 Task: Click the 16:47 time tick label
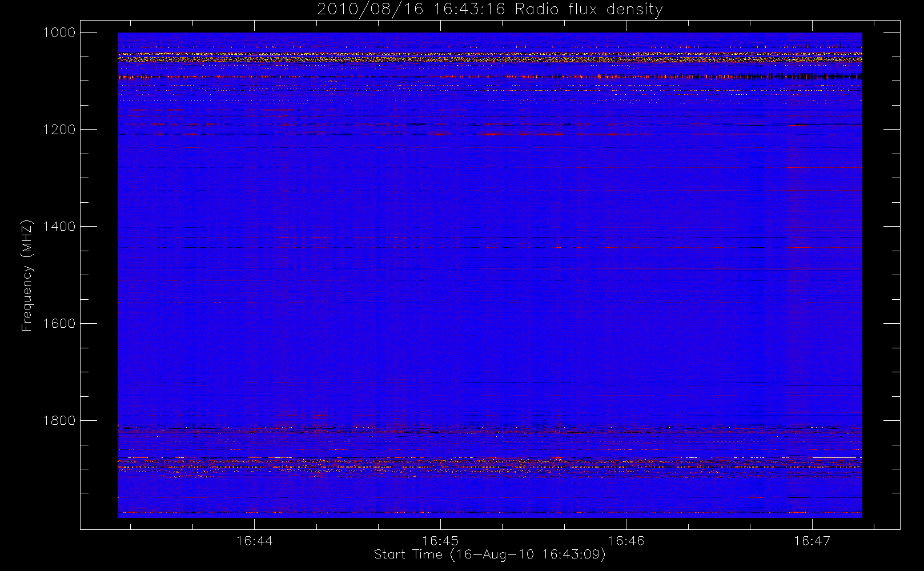[812, 540]
